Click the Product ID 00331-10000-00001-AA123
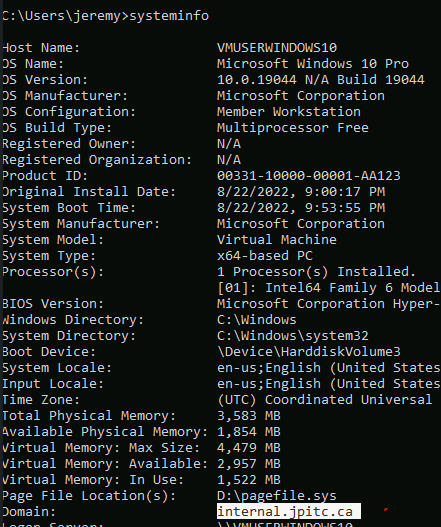The height and width of the screenshot is (527, 441). [x=309, y=175]
